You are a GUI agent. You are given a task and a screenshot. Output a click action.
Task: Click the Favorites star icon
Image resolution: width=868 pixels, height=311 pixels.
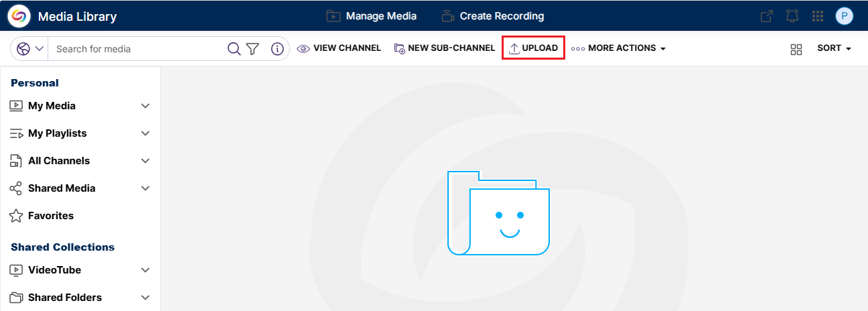point(16,216)
